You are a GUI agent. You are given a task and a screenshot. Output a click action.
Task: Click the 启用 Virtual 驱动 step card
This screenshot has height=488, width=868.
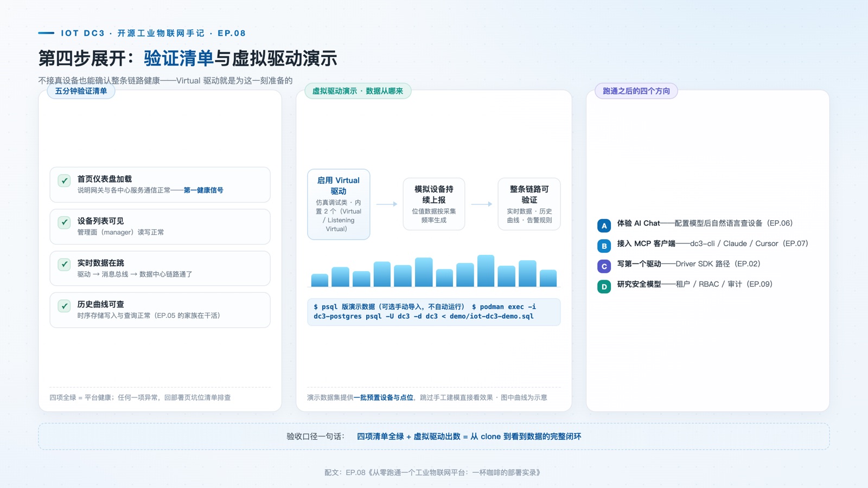coord(339,204)
